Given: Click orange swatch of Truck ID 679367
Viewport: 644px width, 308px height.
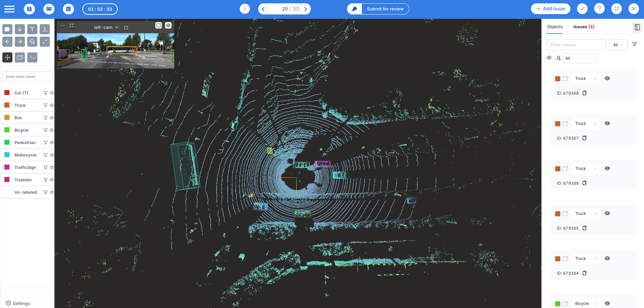Looking at the screenshot, I should pos(558,124).
